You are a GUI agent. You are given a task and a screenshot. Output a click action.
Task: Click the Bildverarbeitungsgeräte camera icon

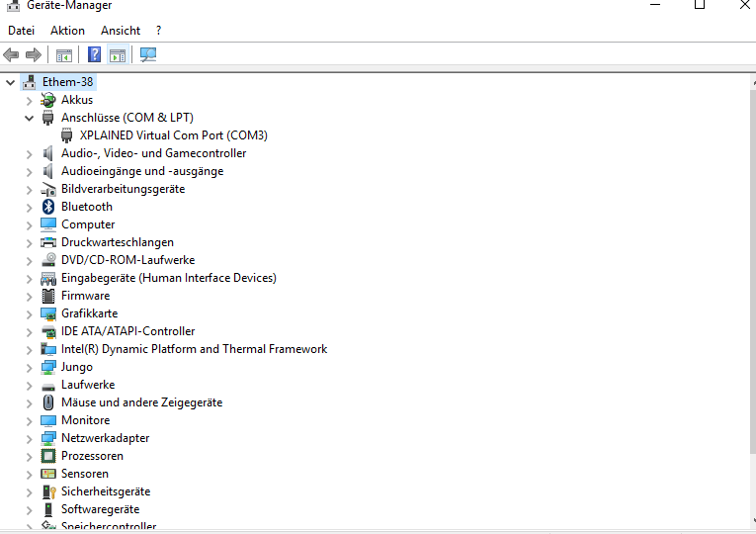tap(47, 189)
